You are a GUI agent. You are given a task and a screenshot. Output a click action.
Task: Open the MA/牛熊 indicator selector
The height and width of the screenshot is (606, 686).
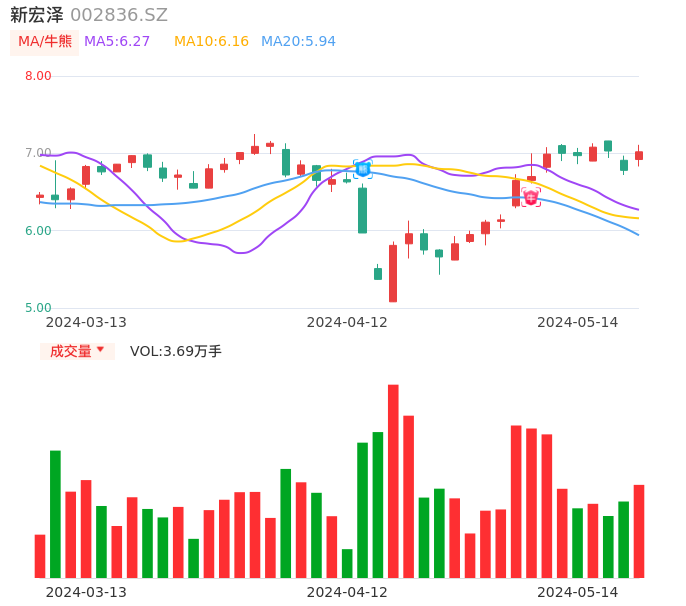pos(45,42)
